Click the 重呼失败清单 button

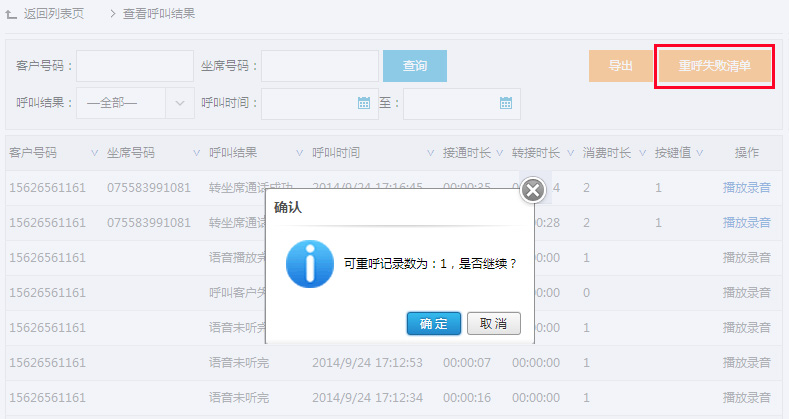tap(714, 66)
